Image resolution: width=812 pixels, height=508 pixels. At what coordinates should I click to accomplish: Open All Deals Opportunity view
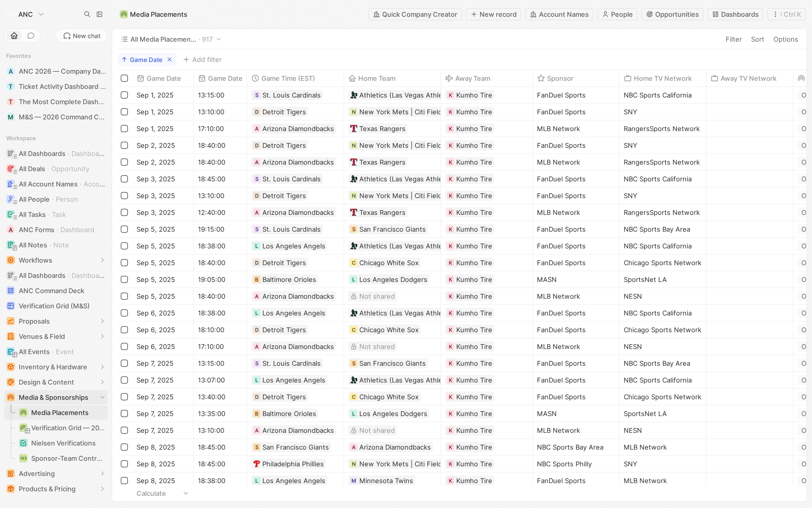[x=56, y=169]
